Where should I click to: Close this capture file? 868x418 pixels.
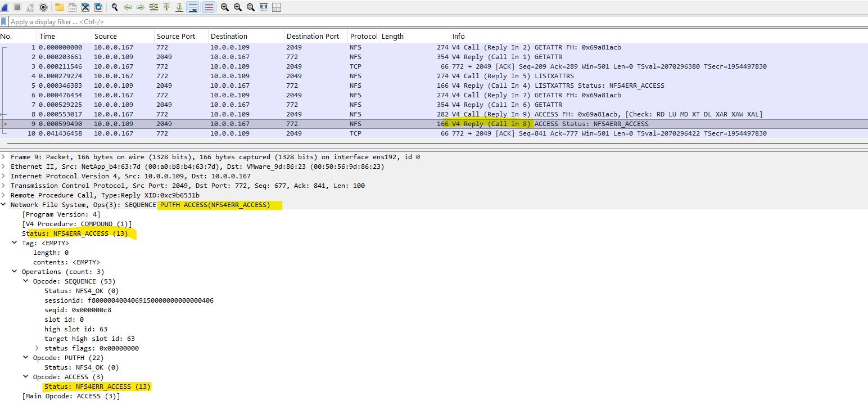coord(85,7)
